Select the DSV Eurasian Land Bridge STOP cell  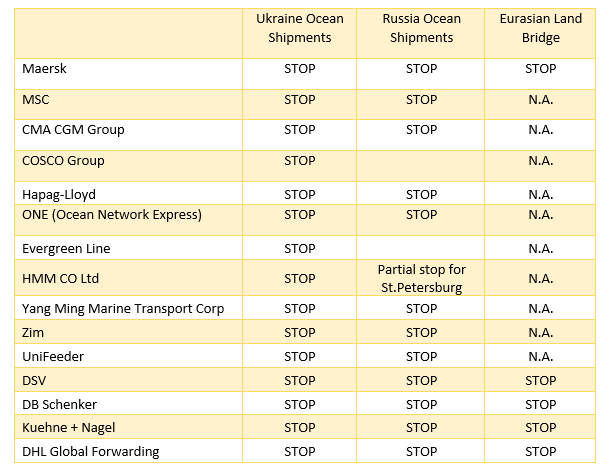pos(540,381)
